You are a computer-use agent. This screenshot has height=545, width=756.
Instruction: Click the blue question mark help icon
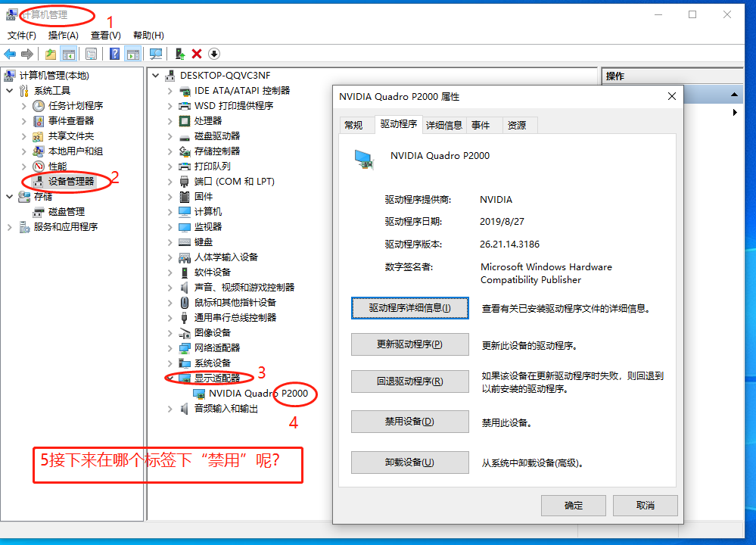tap(114, 54)
